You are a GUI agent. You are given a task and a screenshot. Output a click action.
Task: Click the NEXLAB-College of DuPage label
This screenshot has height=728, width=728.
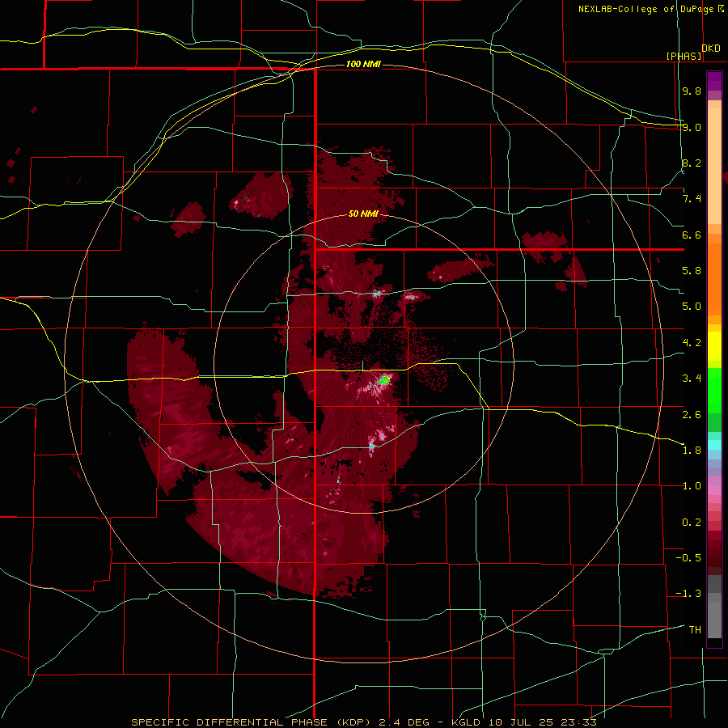tap(650, 9)
